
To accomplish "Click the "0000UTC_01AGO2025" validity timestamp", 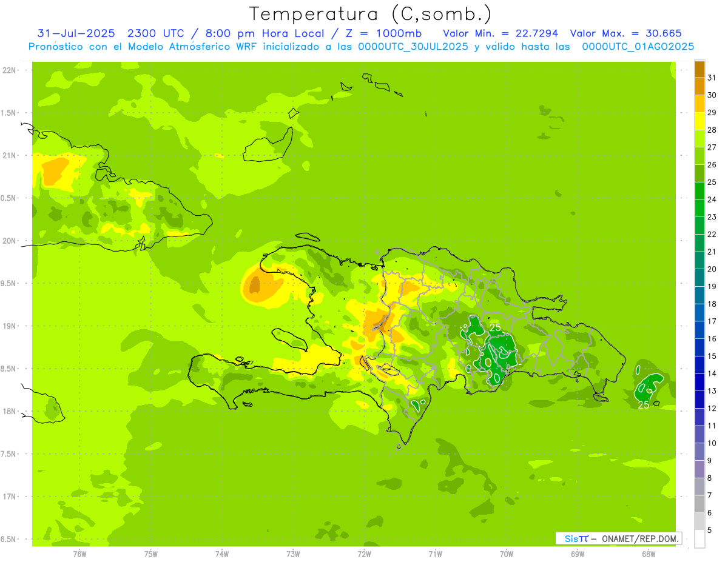I will (638, 47).
